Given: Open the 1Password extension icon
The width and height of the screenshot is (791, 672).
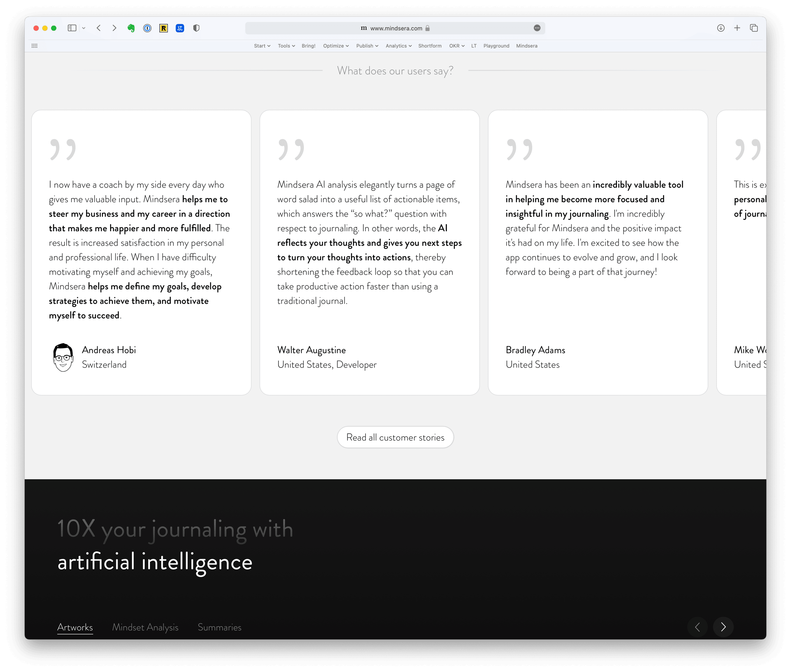Looking at the screenshot, I should [147, 28].
